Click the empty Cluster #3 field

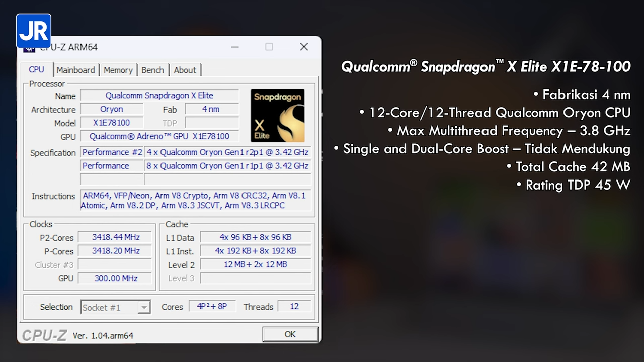[x=116, y=264]
